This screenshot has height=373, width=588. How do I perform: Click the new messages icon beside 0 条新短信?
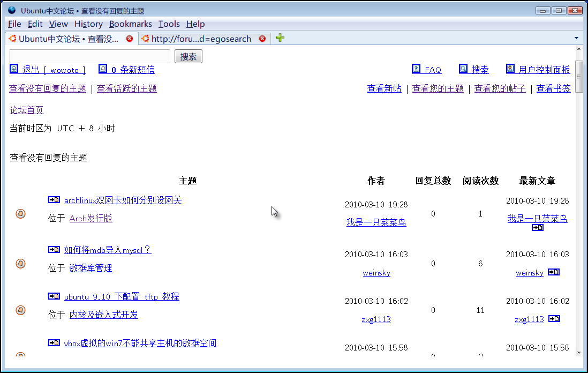(x=103, y=69)
